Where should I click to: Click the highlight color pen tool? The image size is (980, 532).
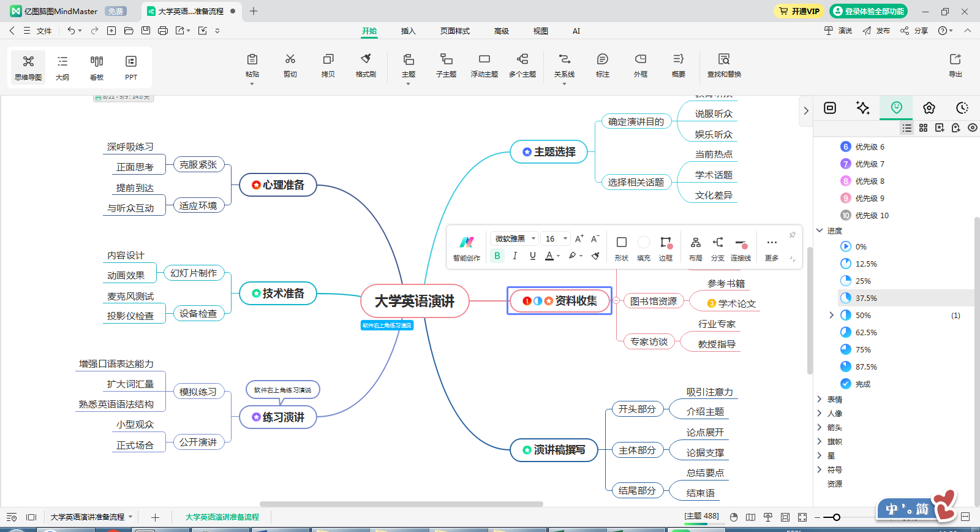(573, 256)
